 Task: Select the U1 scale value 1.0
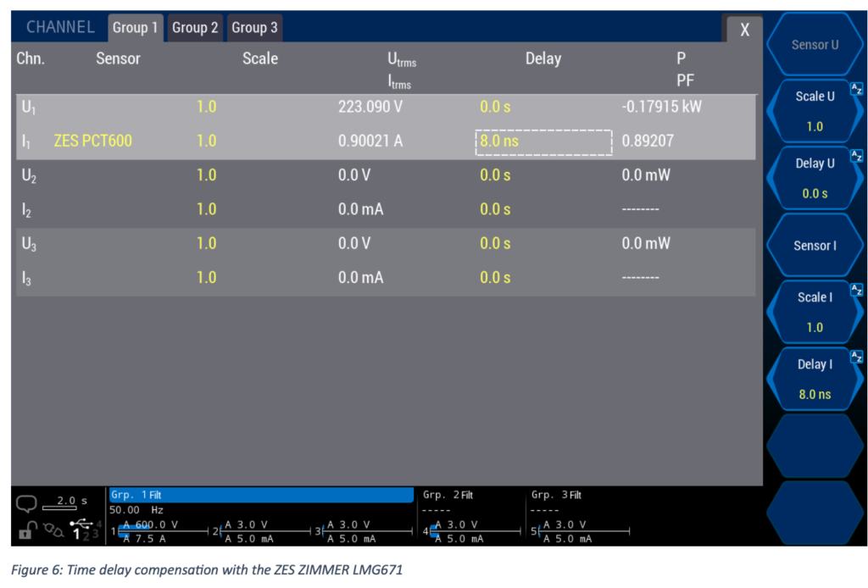click(207, 107)
